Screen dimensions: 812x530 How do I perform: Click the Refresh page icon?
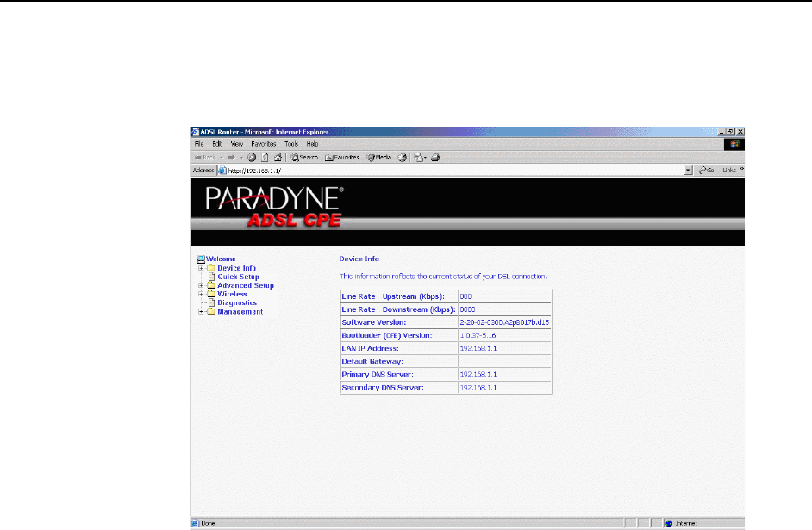(265, 158)
